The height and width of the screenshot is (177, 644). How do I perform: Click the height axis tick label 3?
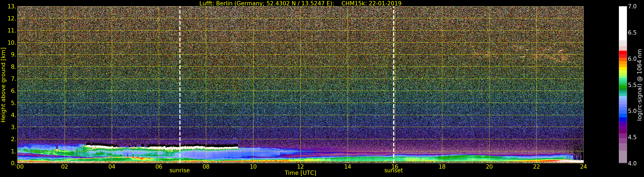pyautogui.click(x=13, y=127)
